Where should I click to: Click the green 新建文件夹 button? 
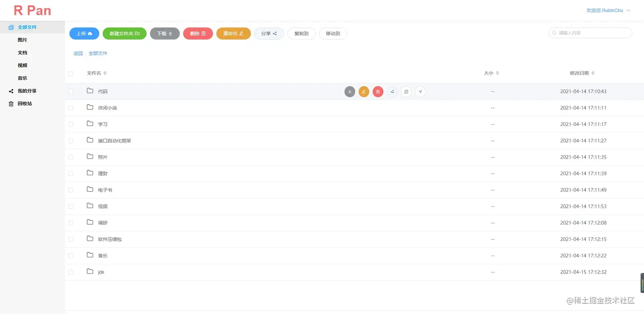124,34
